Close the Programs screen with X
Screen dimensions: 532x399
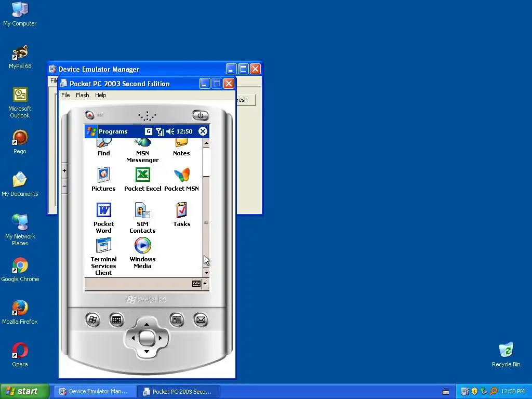(203, 131)
